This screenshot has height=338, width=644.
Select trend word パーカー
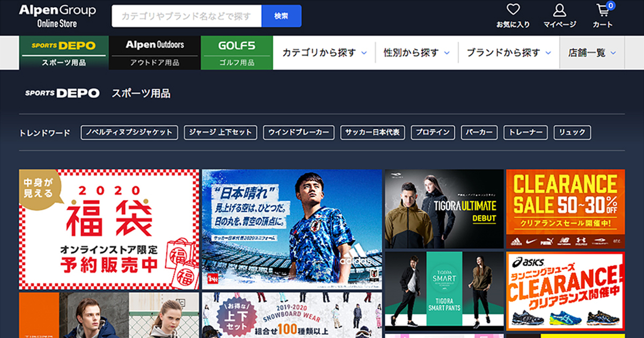click(x=480, y=133)
